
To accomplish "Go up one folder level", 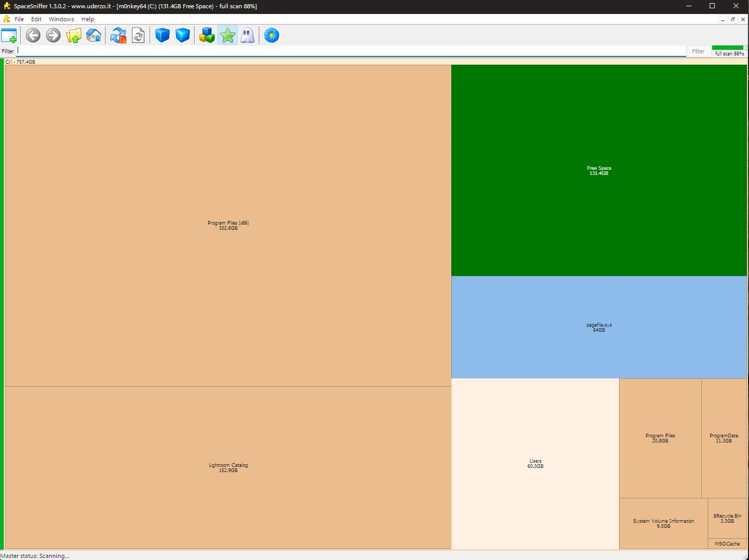I will (74, 36).
